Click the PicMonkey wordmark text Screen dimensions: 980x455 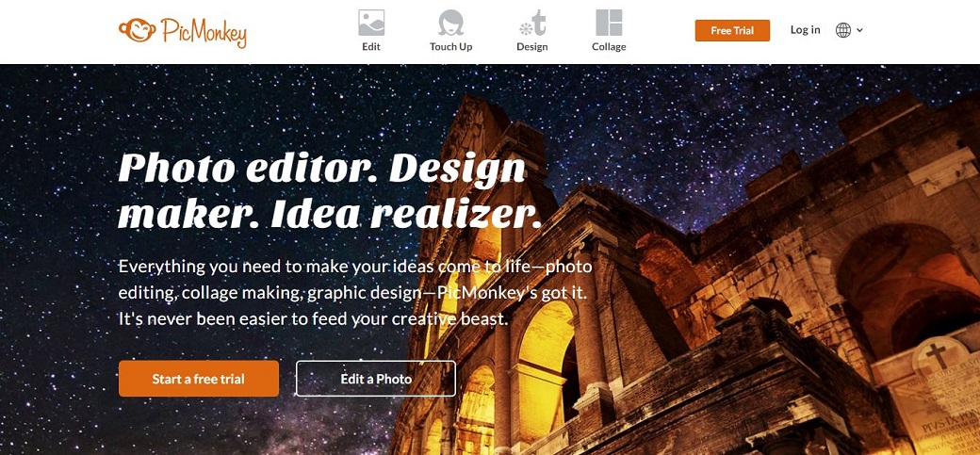click(204, 32)
